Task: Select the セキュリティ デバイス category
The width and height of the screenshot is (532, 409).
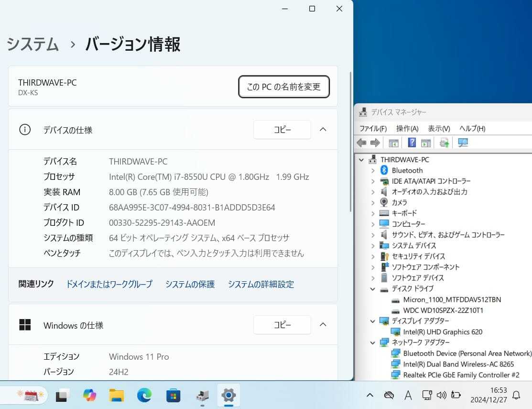Action: point(418,256)
